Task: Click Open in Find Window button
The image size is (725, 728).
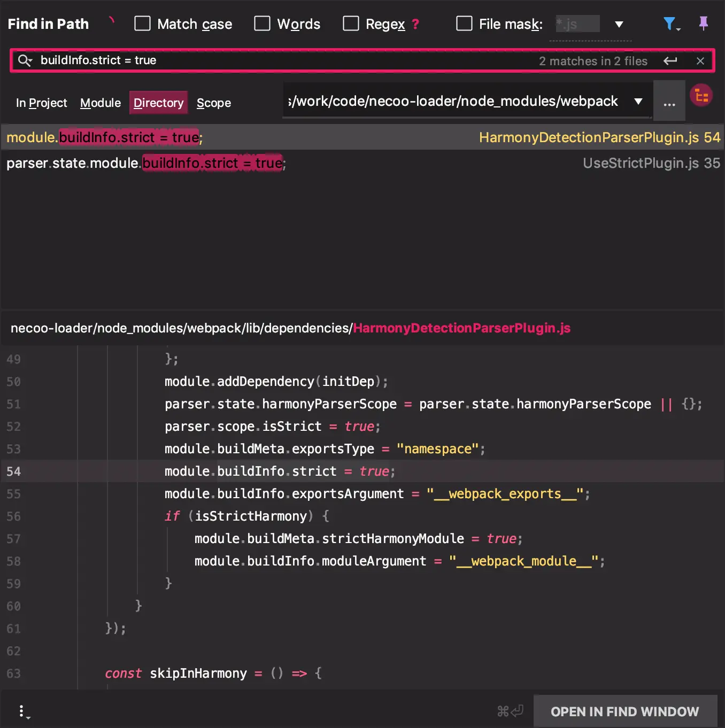Action: point(625,711)
